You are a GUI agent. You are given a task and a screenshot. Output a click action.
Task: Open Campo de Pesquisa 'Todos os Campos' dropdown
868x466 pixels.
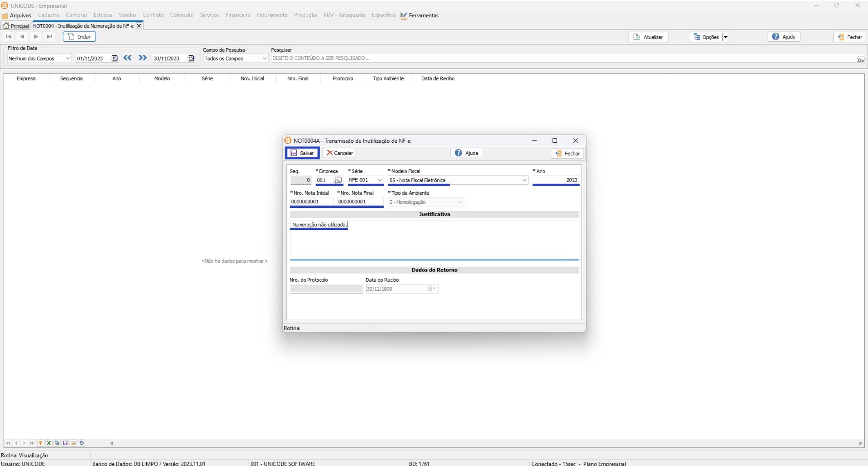[264, 58]
